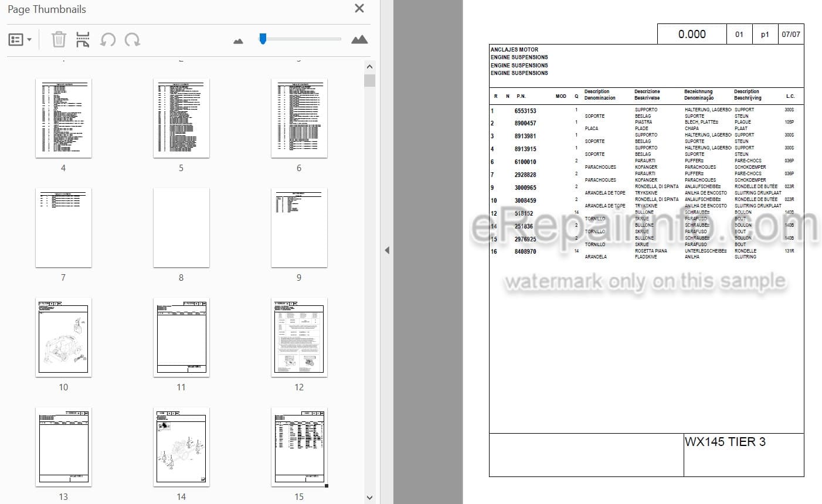Select page 4 thumbnail

click(63, 118)
